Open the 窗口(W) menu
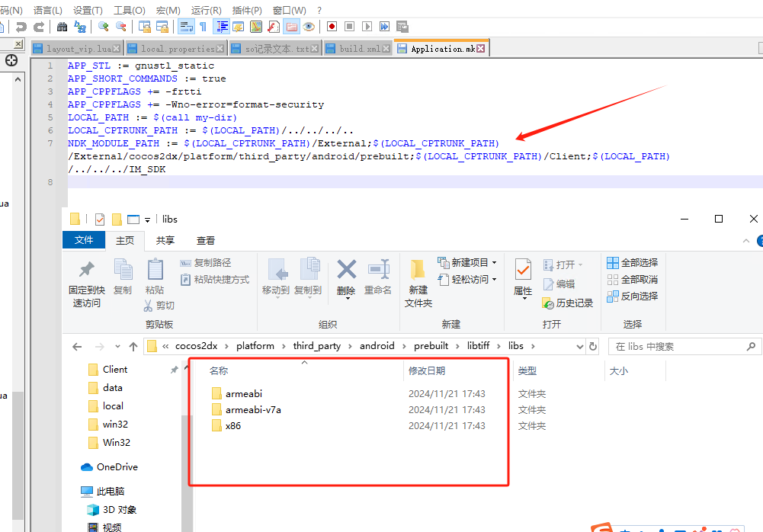This screenshot has height=532, width=763. pos(289,10)
